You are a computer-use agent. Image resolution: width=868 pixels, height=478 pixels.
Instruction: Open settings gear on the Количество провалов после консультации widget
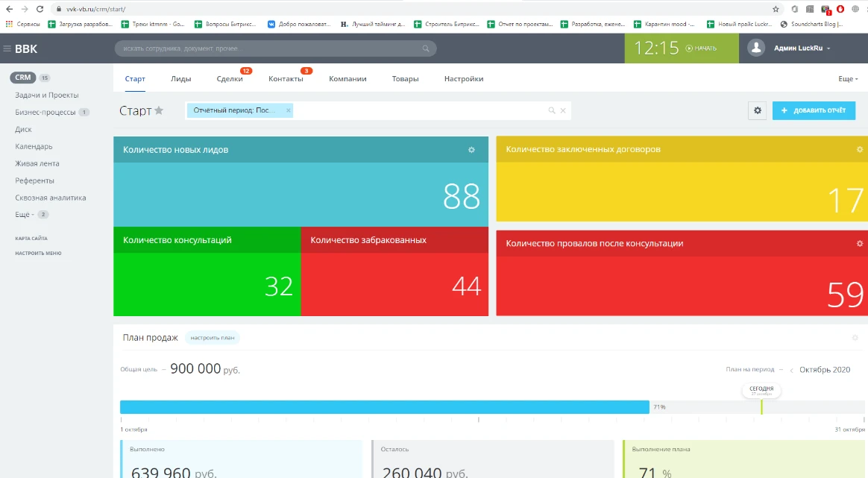coord(860,244)
